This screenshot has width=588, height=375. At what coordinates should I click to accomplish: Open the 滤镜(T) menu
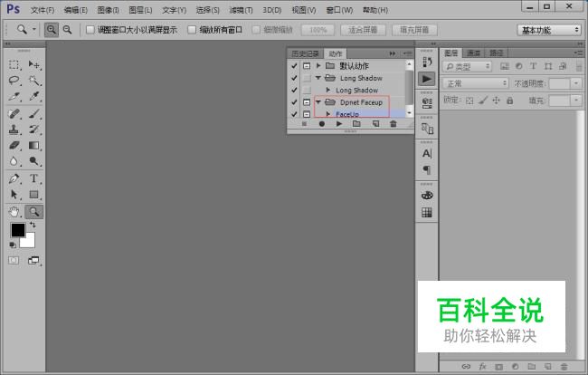242,10
